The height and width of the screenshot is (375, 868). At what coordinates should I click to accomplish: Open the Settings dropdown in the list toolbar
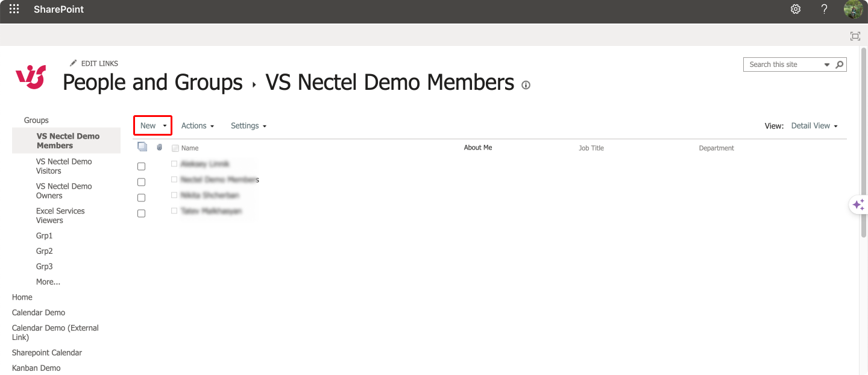(248, 125)
